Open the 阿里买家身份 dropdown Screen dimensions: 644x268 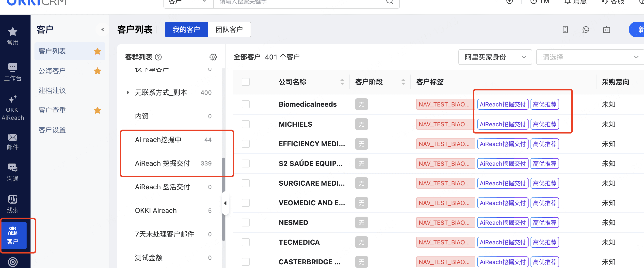(x=495, y=57)
